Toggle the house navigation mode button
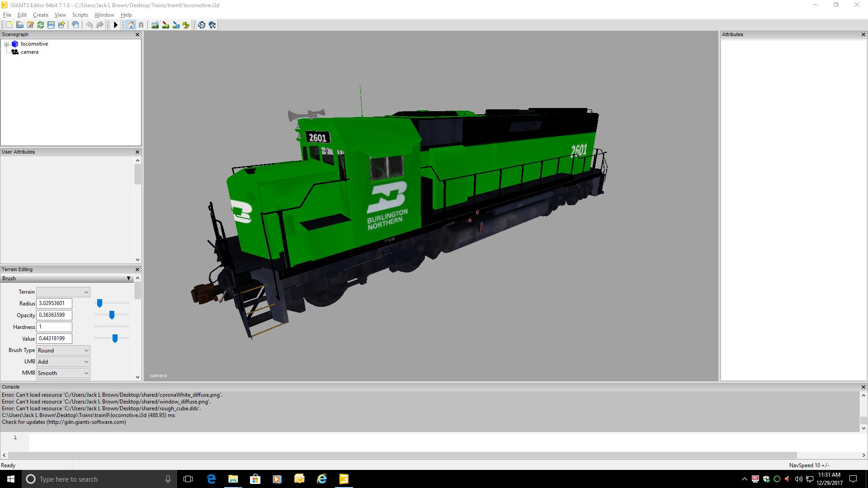The height and width of the screenshot is (488, 868). coord(131,25)
